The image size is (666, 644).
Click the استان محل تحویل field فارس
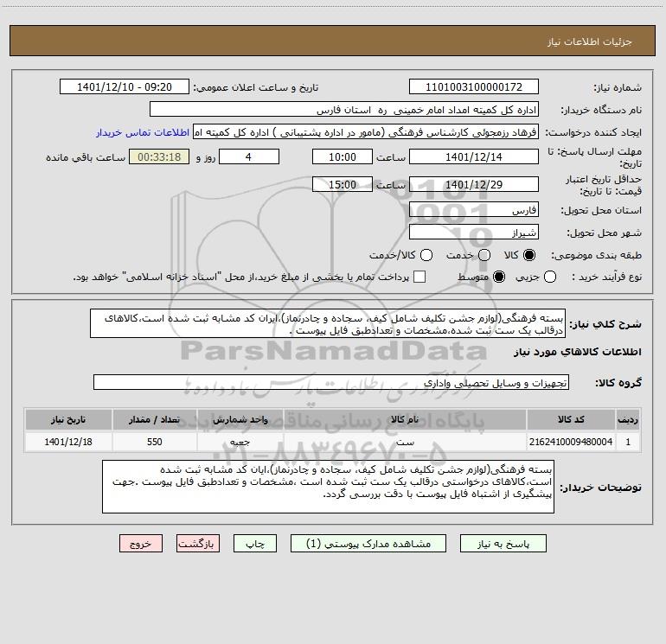click(474, 209)
